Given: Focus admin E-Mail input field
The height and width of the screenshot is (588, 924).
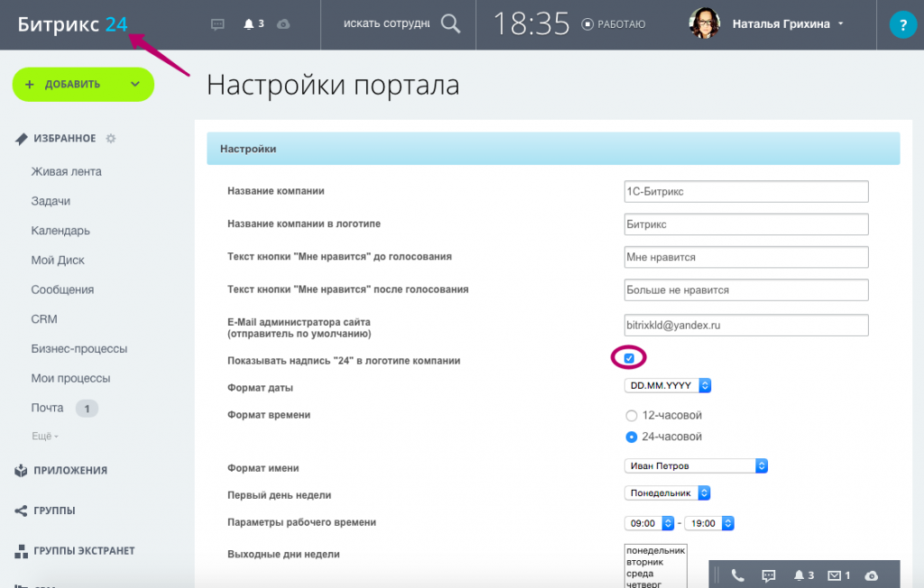Looking at the screenshot, I should click(746, 326).
